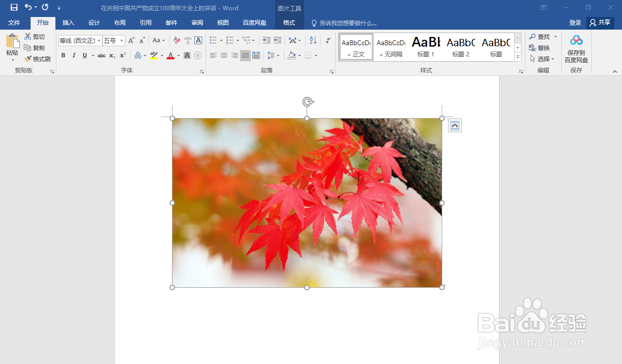Activate the 格式刷 format painter
Viewport: 622px width, 364px height.
coord(37,59)
